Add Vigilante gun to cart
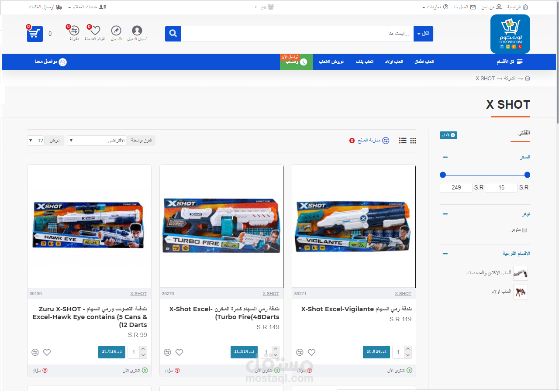Image resolution: width=559 pixels, height=392 pixels. point(376,352)
